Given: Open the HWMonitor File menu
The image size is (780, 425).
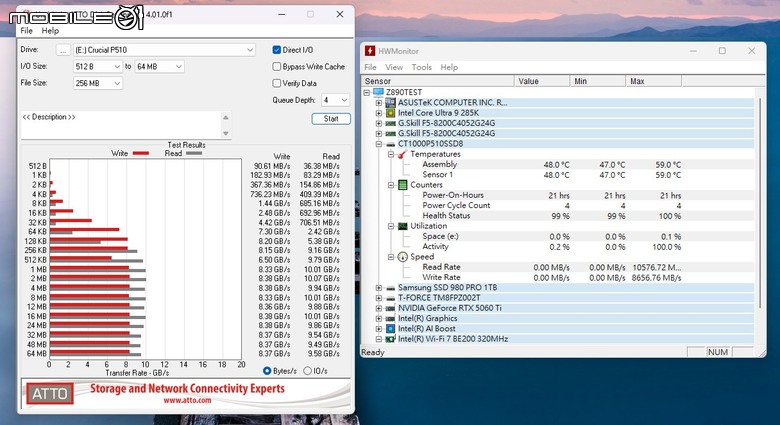Looking at the screenshot, I should point(371,67).
